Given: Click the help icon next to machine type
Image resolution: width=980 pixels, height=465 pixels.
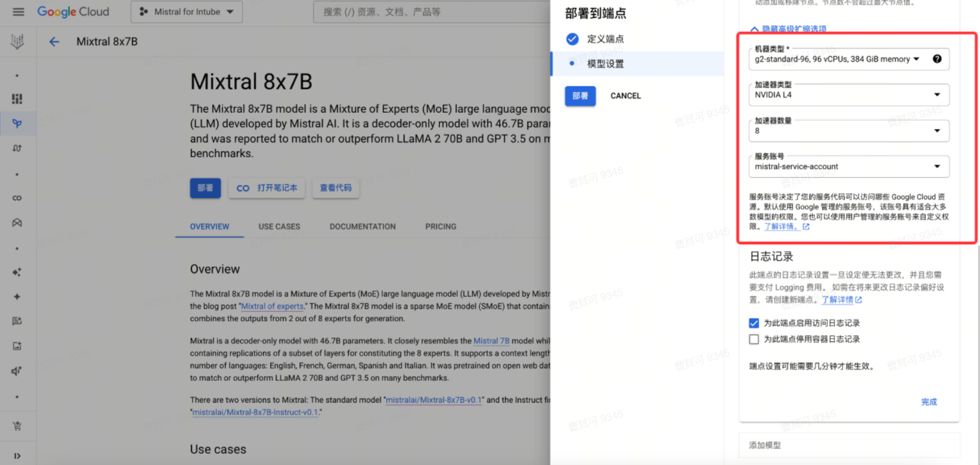Looking at the screenshot, I should click(x=937, y=59).
